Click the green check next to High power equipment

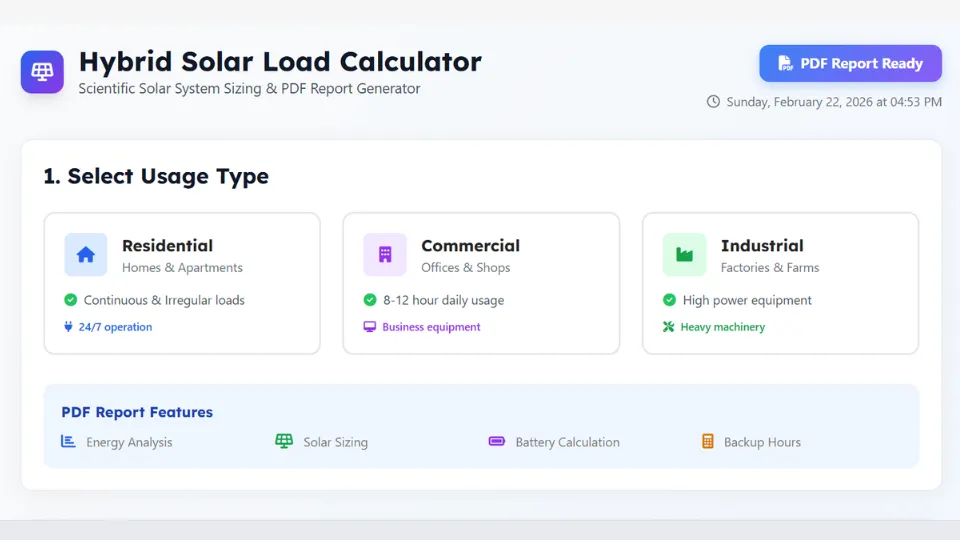tap(670, 300)
